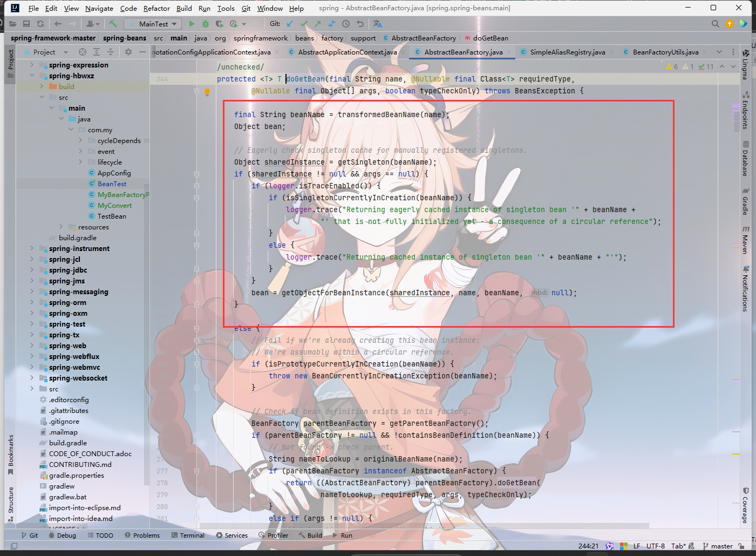
Task: Click the Synchronize reload icon
Action: coord(40,24)
